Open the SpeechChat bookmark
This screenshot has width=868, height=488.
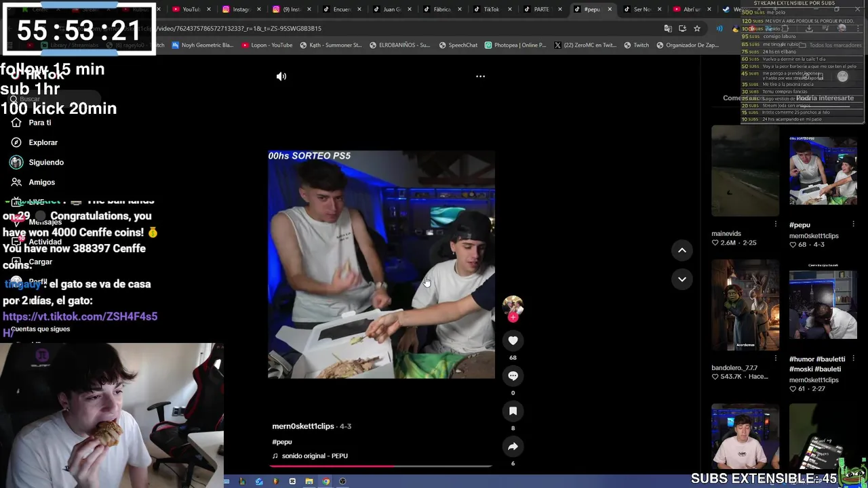coord(458,45)
